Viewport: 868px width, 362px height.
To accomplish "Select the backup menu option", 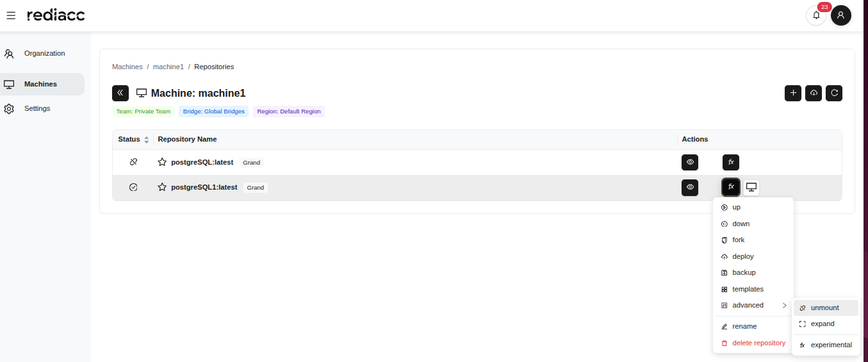I will pos(744,272).
